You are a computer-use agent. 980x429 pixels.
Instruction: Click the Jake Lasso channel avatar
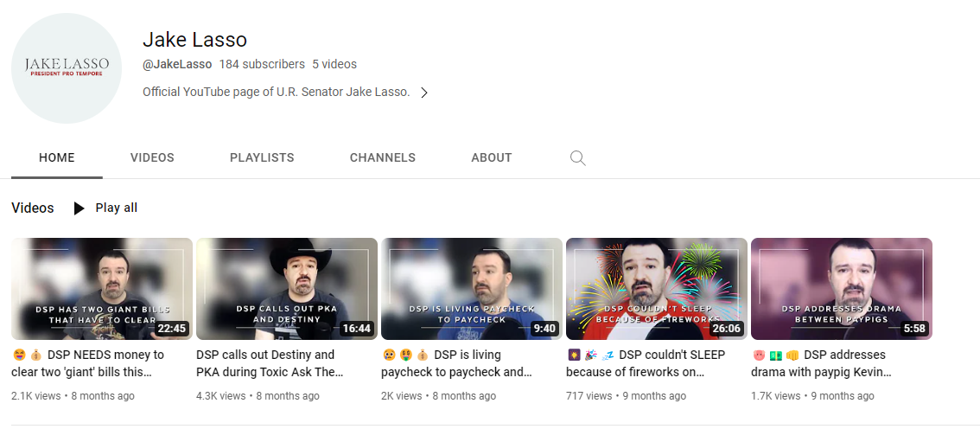point(67,68)
